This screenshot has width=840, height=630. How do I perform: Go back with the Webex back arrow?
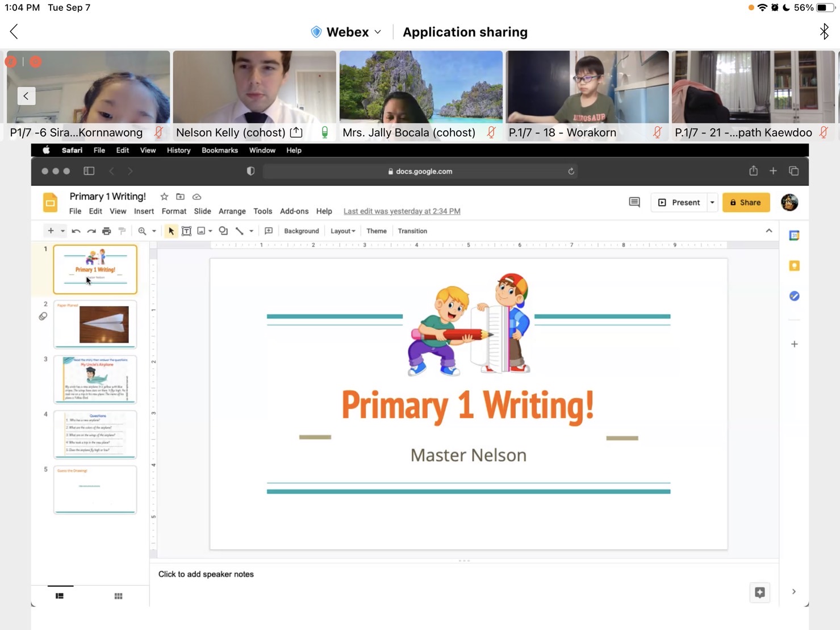tap(14, 32)
